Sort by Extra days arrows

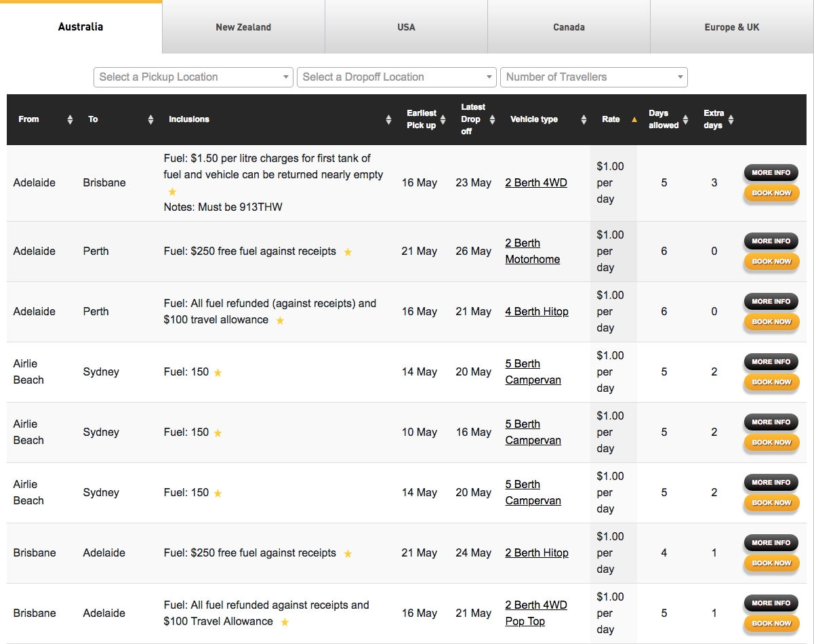coord(731,120)
